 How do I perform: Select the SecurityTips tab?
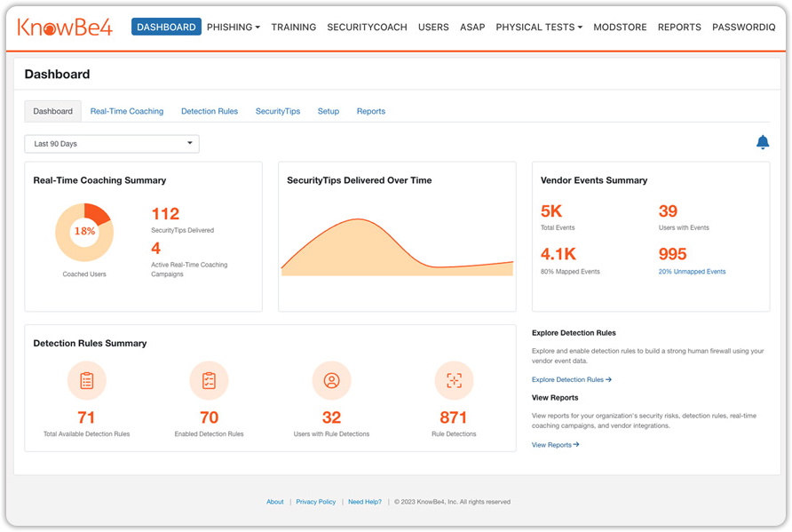pyautogui.click(x=278, y=111)
